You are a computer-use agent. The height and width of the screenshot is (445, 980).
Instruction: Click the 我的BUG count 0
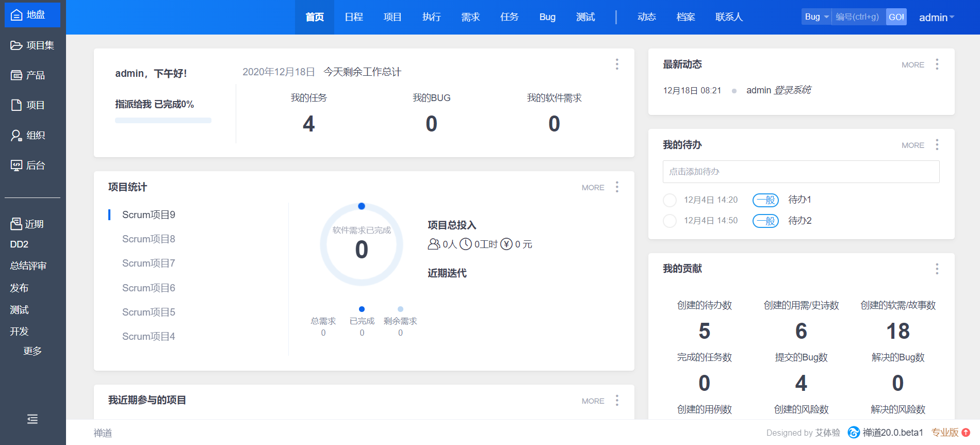click(x=432, y=124)
